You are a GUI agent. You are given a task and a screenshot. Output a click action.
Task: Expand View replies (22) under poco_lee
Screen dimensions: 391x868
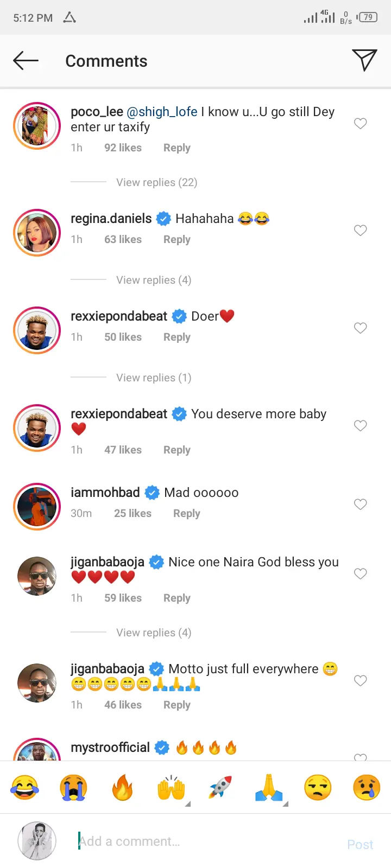coord(156,182)
